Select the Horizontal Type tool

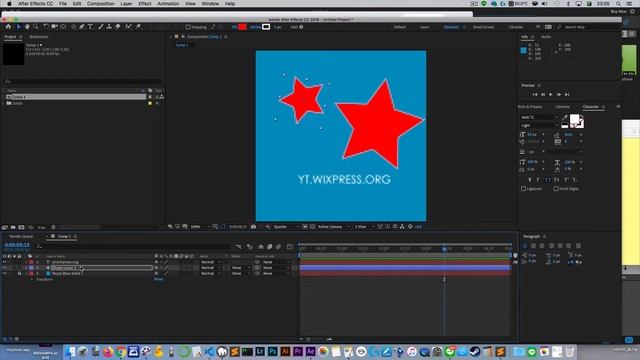[90, 27]
